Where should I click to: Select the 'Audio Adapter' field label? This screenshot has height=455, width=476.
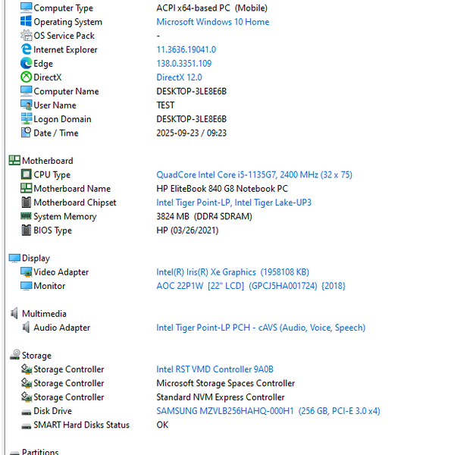pyautogui.click(x=62, y=328)
